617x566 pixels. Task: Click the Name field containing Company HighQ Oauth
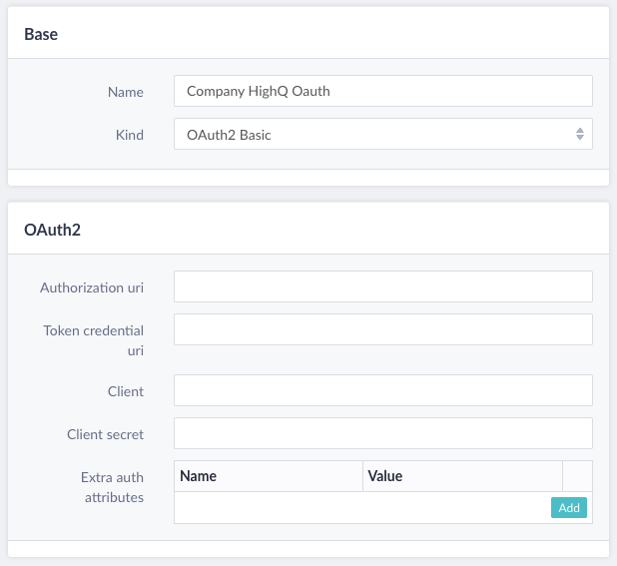tap(382, 91)
